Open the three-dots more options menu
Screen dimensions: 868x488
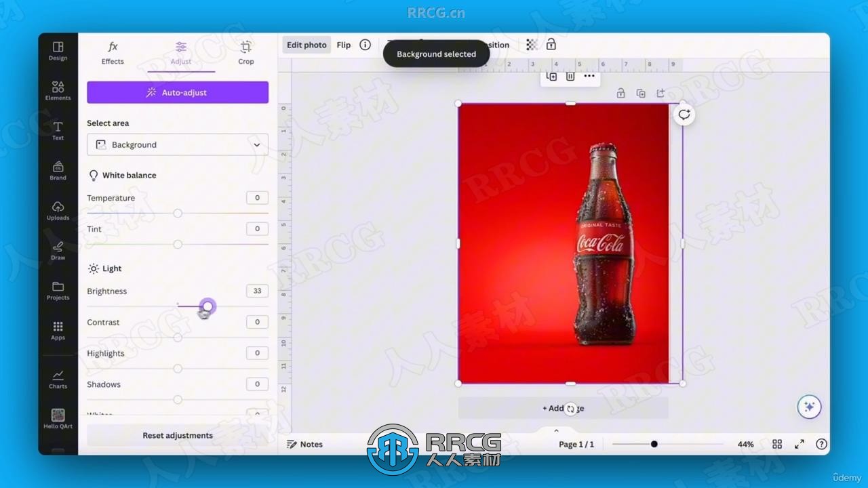[x=589, y=76]
